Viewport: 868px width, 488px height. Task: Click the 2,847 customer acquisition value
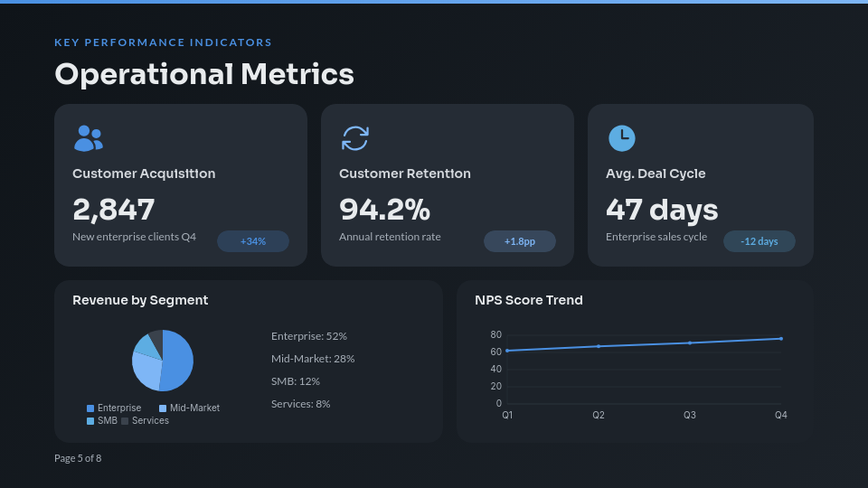coord(114,210)
